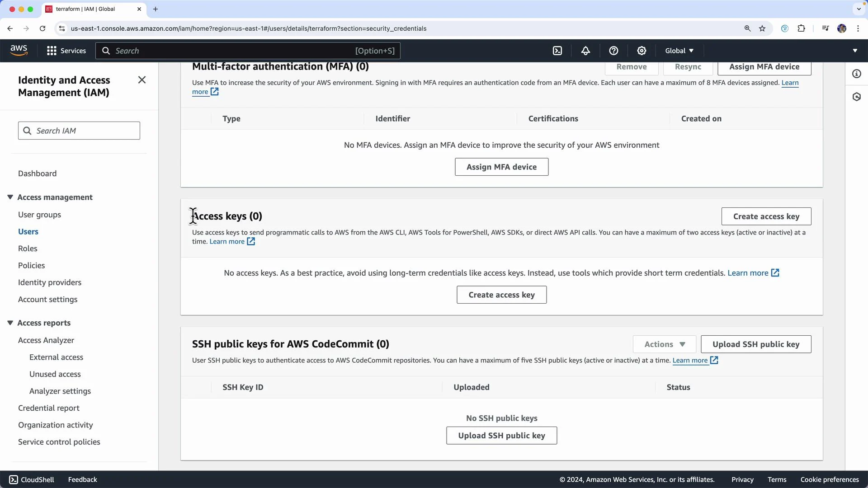Click Assign MFA device in empty table

[x=501, y=167]
